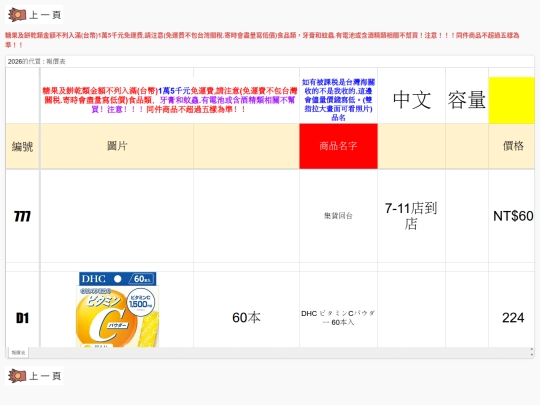
Task: Select the 777 row number cell
Action: tap(22, 216)
